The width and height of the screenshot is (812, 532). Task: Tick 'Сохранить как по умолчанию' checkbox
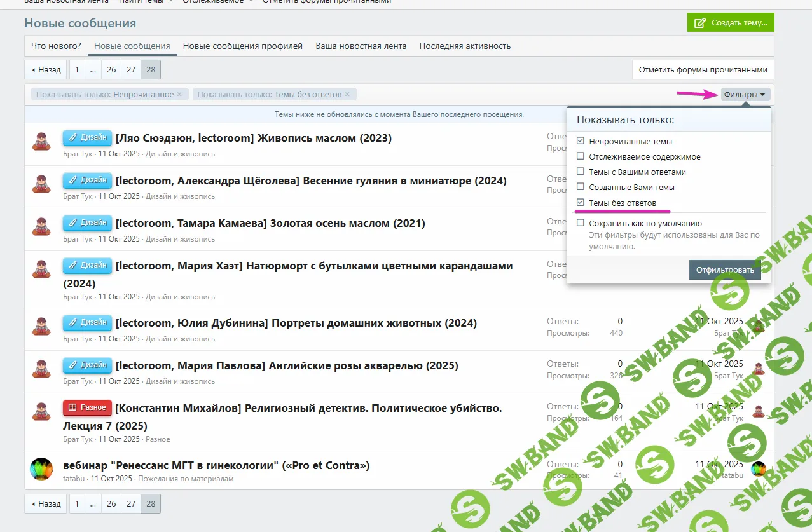pyautogui.click(x=580, y=223)
